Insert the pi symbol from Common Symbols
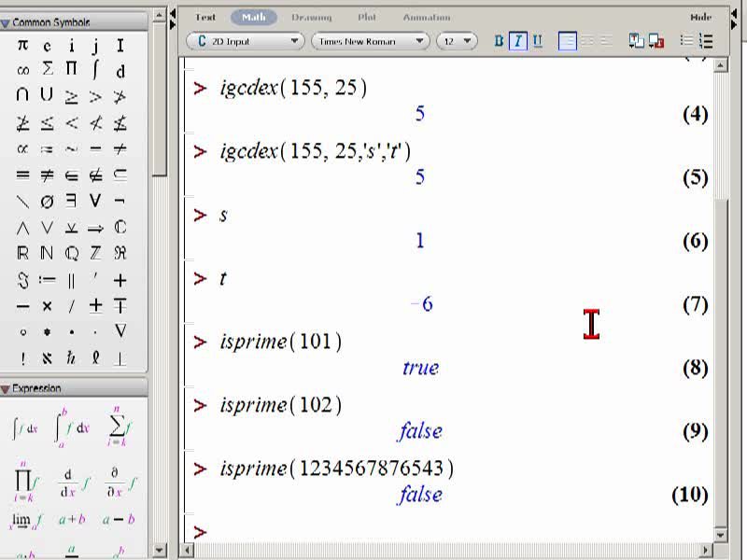This screenshot has width=747, height=560. click(22, 45)
